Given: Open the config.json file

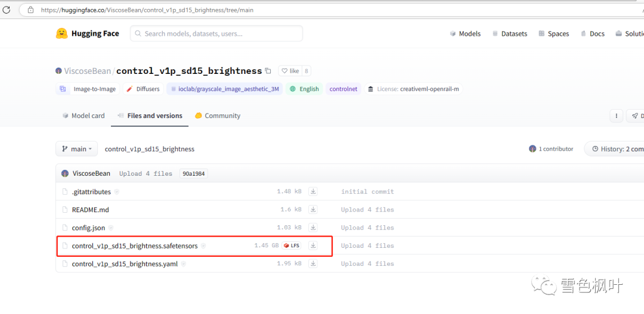Looking at the screenshot, I should click(88, 228).
